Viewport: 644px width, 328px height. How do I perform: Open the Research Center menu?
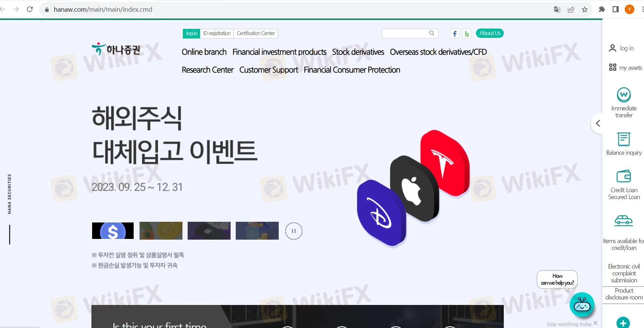(x=207, y=70)
